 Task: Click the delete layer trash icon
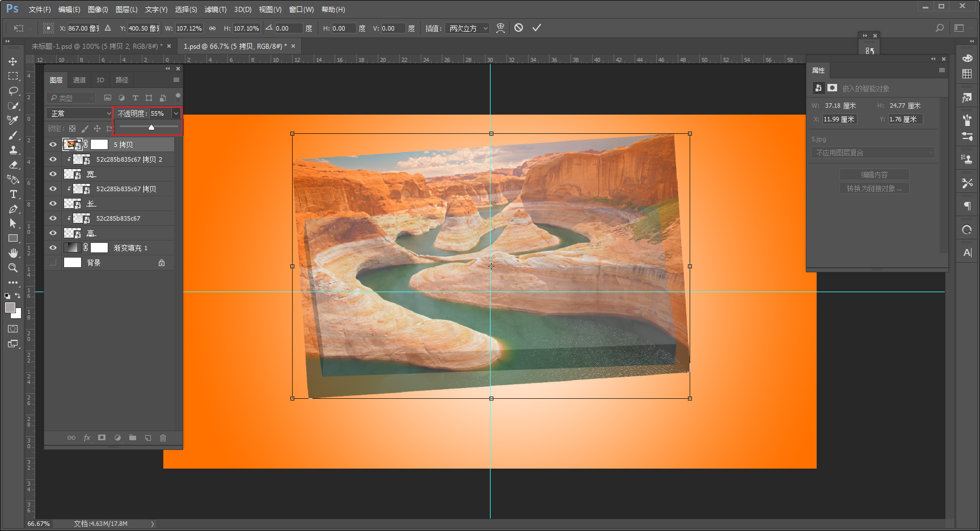(x=163, y=438)
